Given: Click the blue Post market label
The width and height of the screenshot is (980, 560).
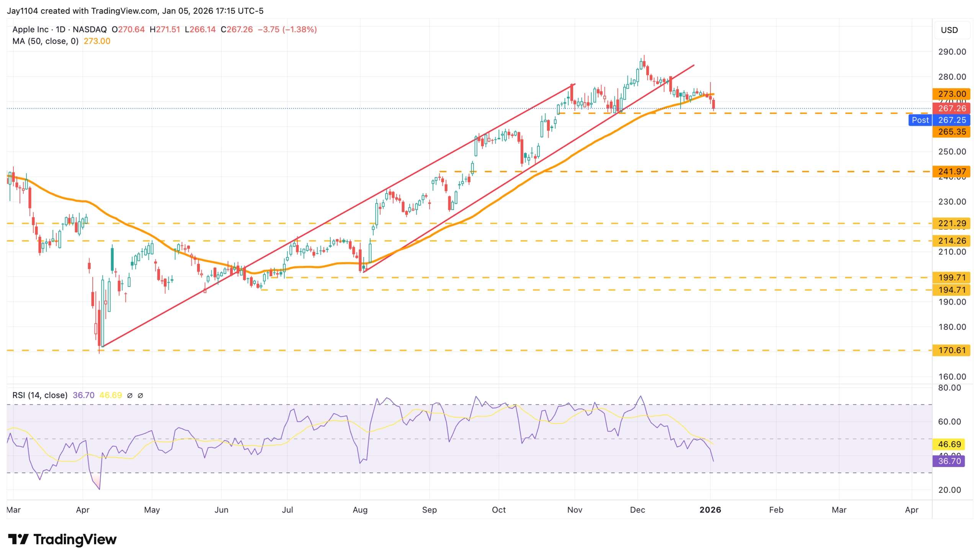Looking at the screenshot, I should click(x=920, y=120).
